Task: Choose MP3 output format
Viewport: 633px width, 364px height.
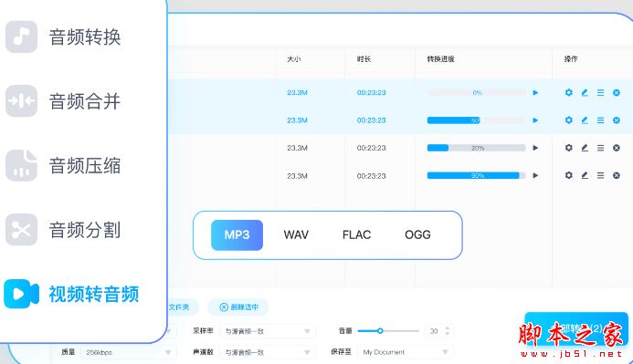Action: (x=237, y=235)
